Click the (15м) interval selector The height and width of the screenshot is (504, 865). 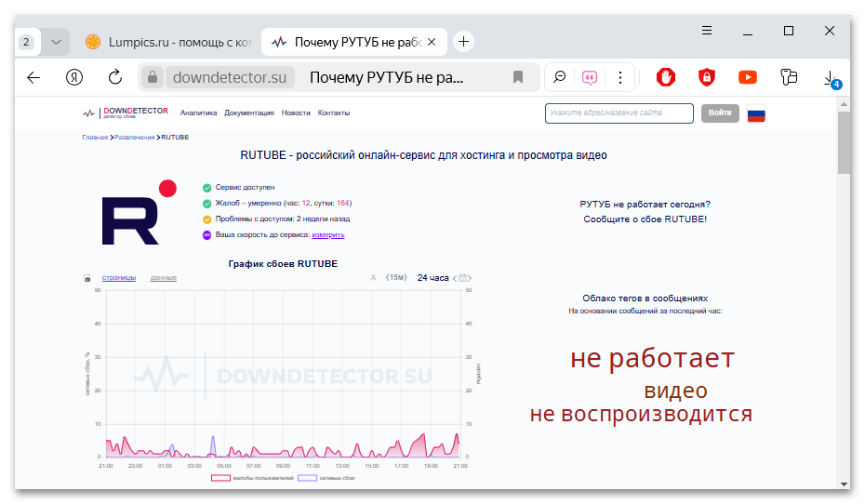(x=396, y=277)
